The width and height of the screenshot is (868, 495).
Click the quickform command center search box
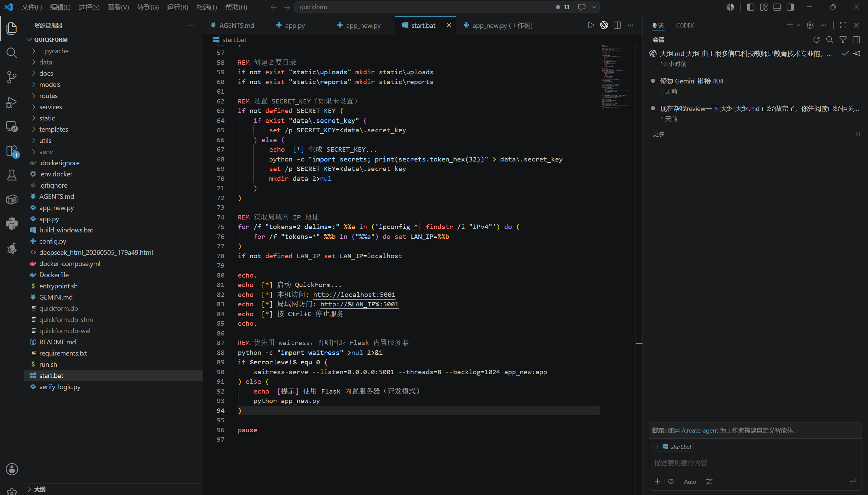423,7
